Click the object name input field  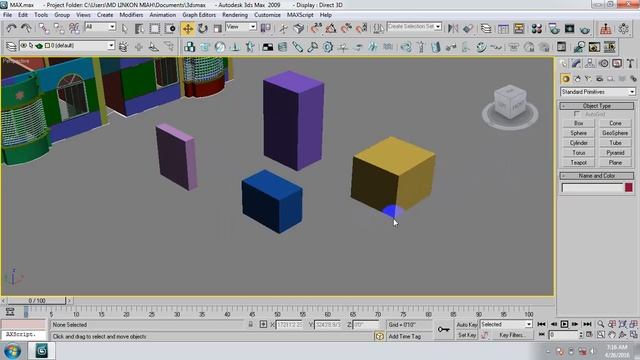(x=593, y=187)
